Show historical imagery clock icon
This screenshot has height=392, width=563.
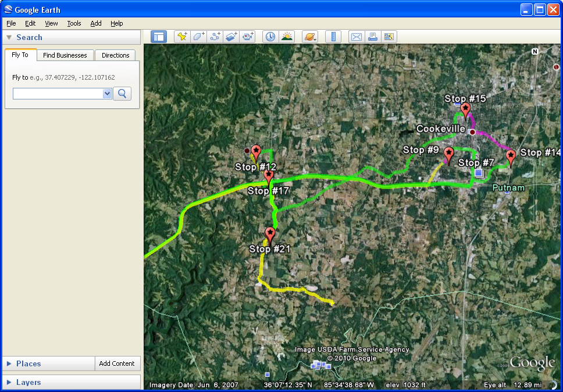click(270, 37)
